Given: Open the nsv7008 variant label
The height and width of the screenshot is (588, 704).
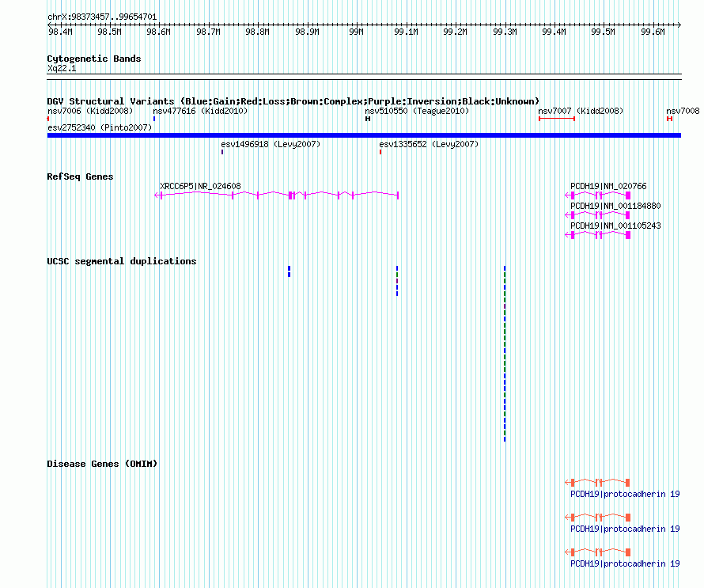Looking at the screenshot, I should tap(683, 111).
